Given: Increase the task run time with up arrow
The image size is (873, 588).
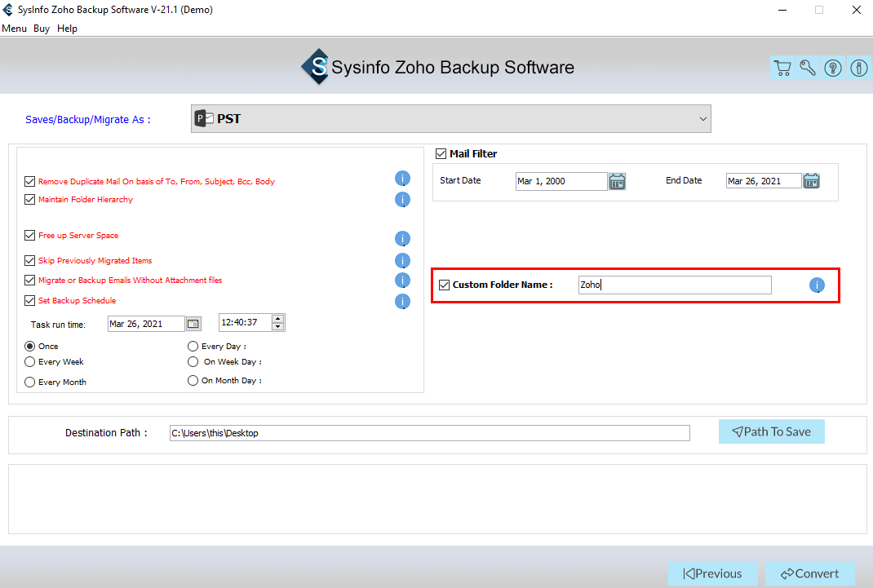Looking at the screenshot, I should [x=278, y=319].
